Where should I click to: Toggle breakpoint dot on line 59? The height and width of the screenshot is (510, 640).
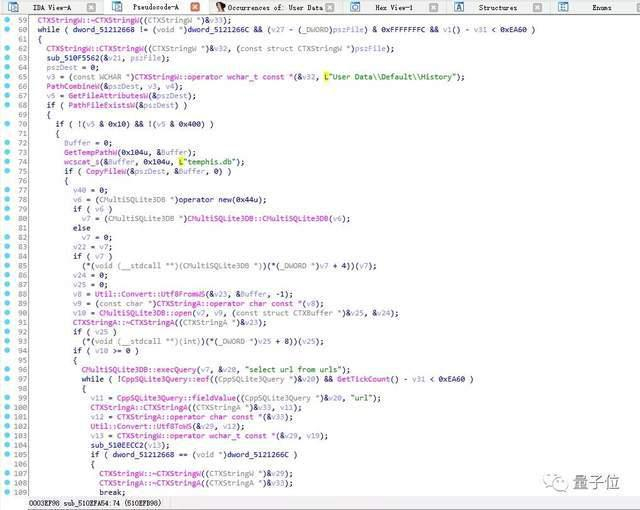tap(7, 20)
